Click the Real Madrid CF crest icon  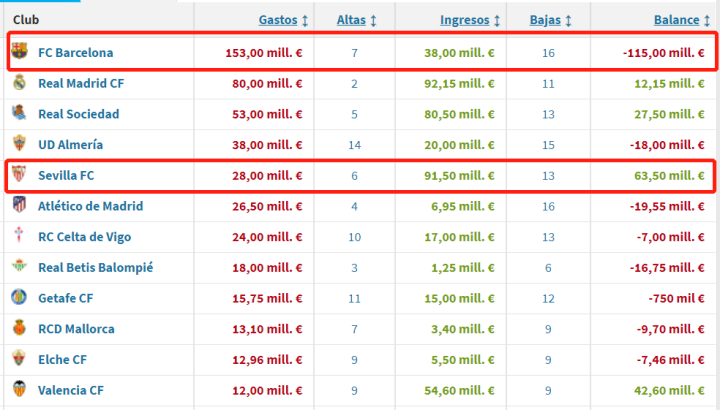click(19, 82)
